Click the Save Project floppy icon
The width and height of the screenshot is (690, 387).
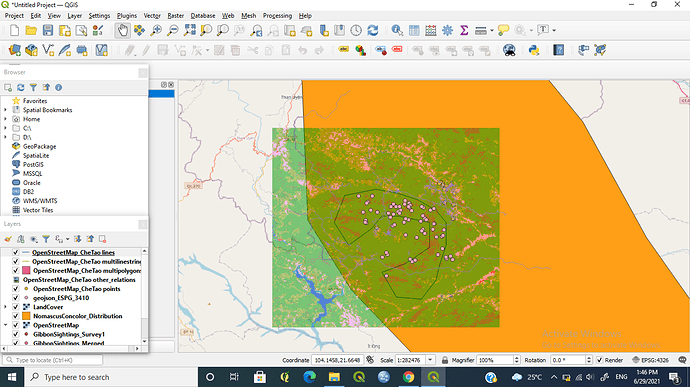[x=48, y=30]
